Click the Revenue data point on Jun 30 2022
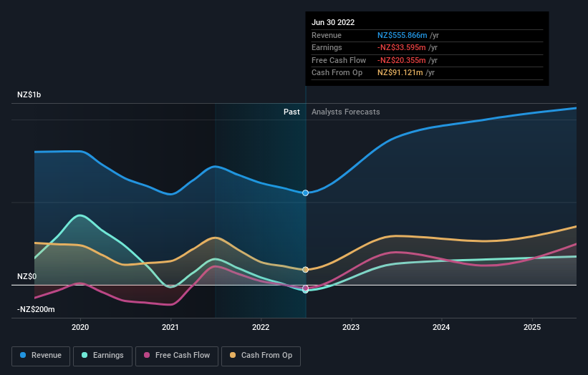 pos(305,193)
